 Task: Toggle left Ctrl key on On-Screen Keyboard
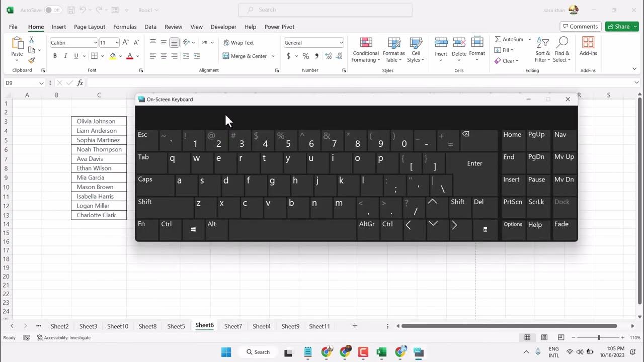click(x=170, y=230)
